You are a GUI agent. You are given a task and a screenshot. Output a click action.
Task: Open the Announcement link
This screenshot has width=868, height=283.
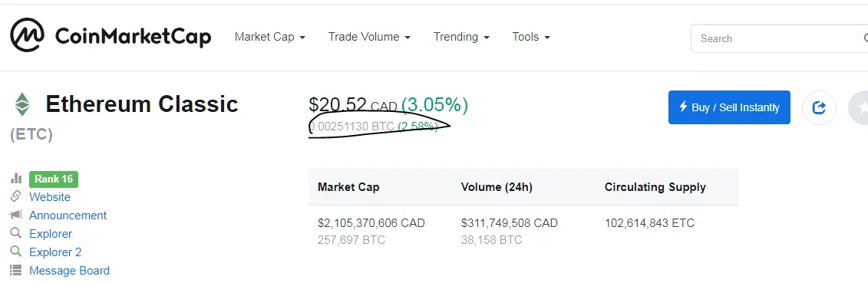(x=68, y=215)
